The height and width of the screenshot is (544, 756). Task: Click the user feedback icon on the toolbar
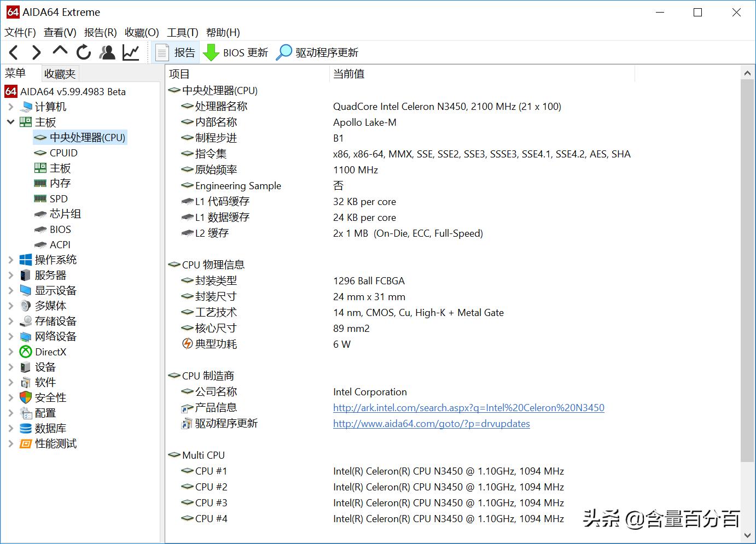[107, 52]
